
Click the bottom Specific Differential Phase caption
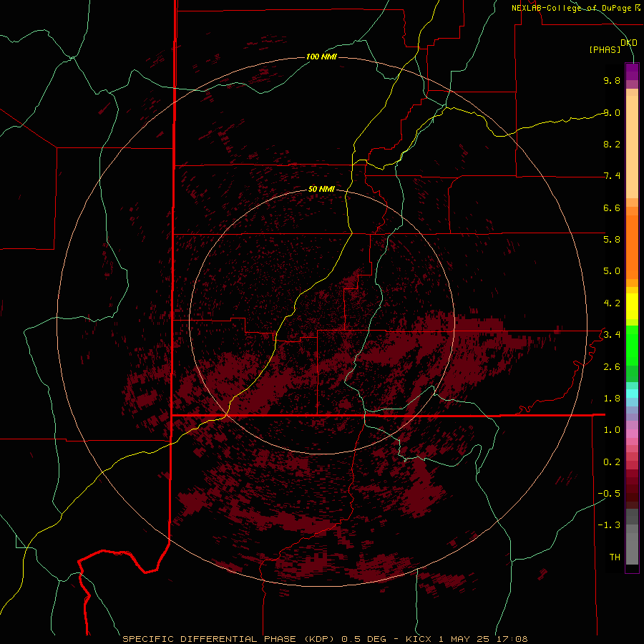click(326, 639)
